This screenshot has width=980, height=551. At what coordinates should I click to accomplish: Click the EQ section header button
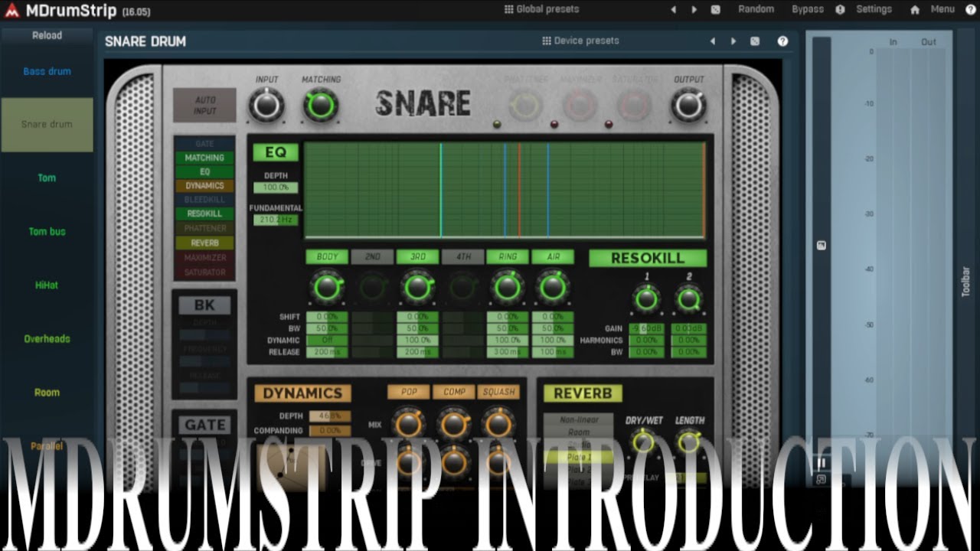(x=276, y=152)
